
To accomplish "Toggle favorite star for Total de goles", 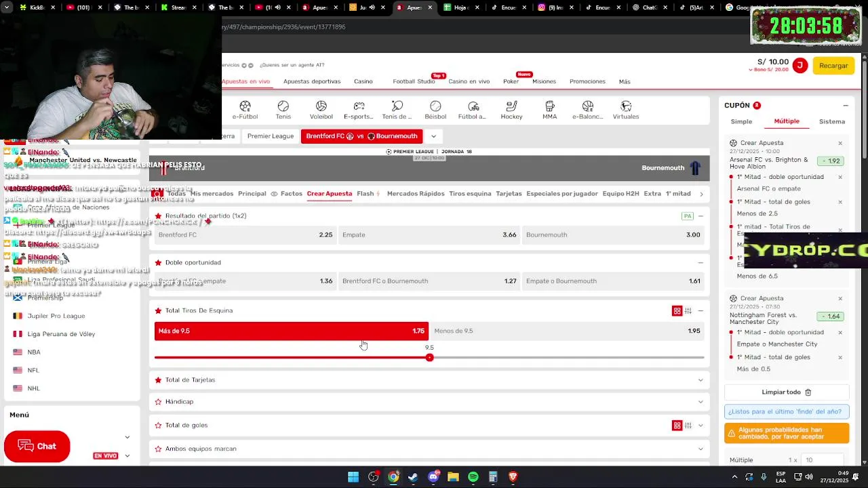I will coord(158,426).
